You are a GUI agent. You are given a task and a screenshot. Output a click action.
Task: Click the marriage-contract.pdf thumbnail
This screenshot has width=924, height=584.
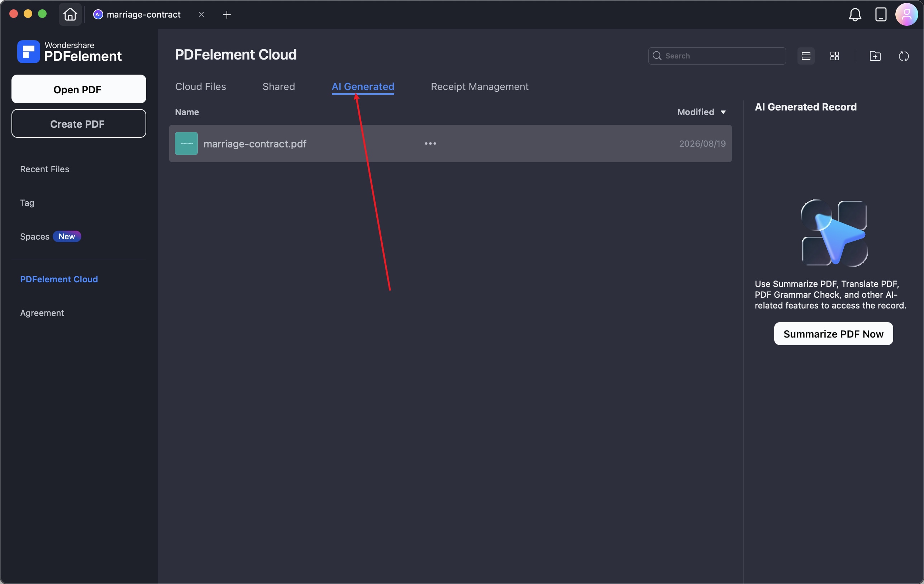point(186,143)
